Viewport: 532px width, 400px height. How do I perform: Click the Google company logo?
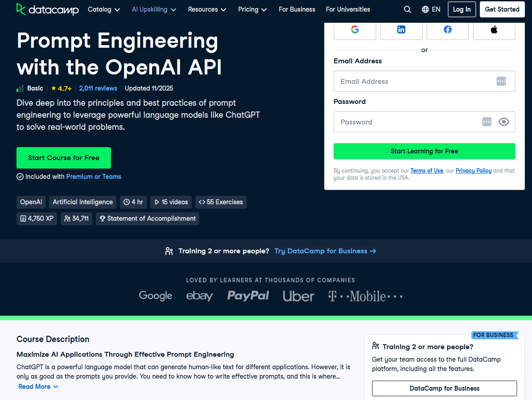[155, 296]
